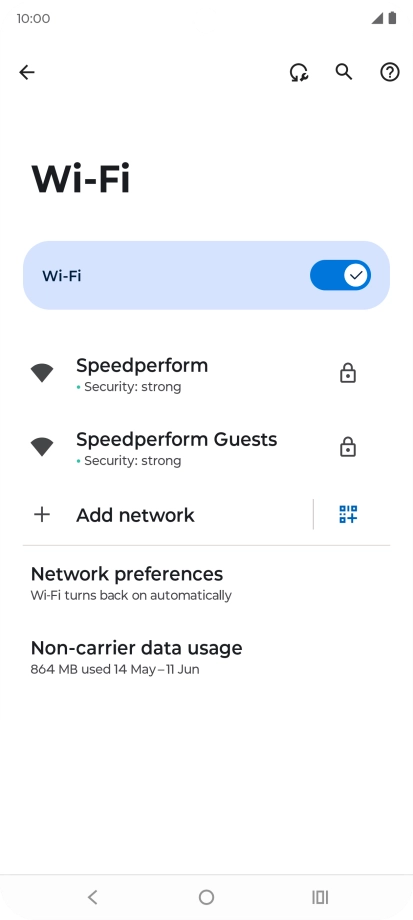Toggle the Wi-Fi switch off
The image size is (413, 920).
(340, 275)
